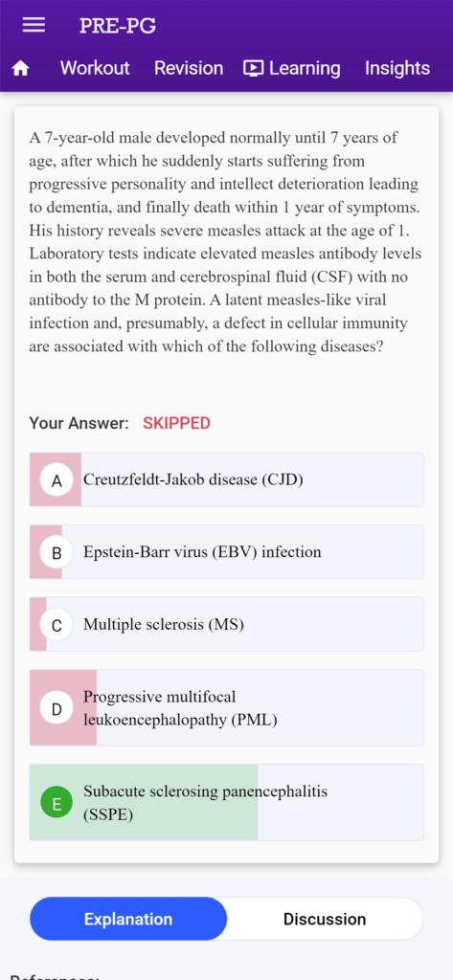Select option B letter circle
The image size is (453, 980).
(x=57, y=552)
